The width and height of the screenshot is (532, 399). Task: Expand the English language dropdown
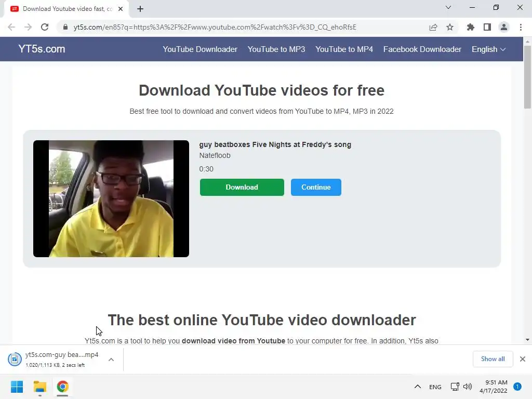tap(488, 49)
